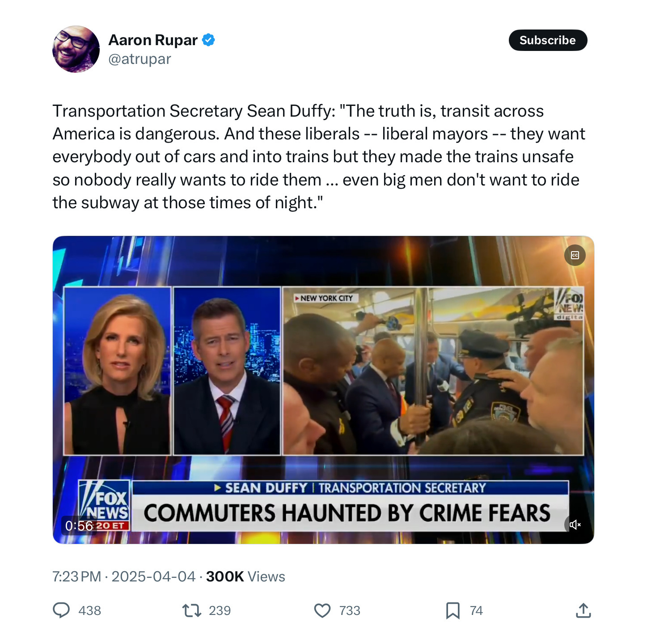Click the 733 likes count
The image size is (647, 644).
[x=350, y=610]
